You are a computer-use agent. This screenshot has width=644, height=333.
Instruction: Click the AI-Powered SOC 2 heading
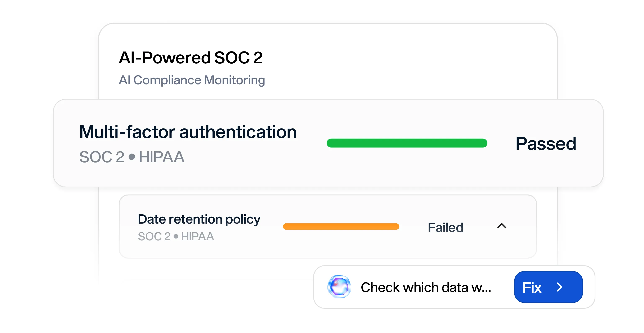pyautogui.click(x=191, y=58)
